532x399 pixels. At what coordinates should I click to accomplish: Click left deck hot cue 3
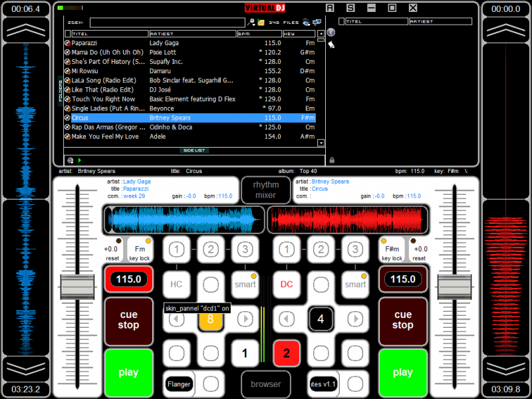[245, 250]
